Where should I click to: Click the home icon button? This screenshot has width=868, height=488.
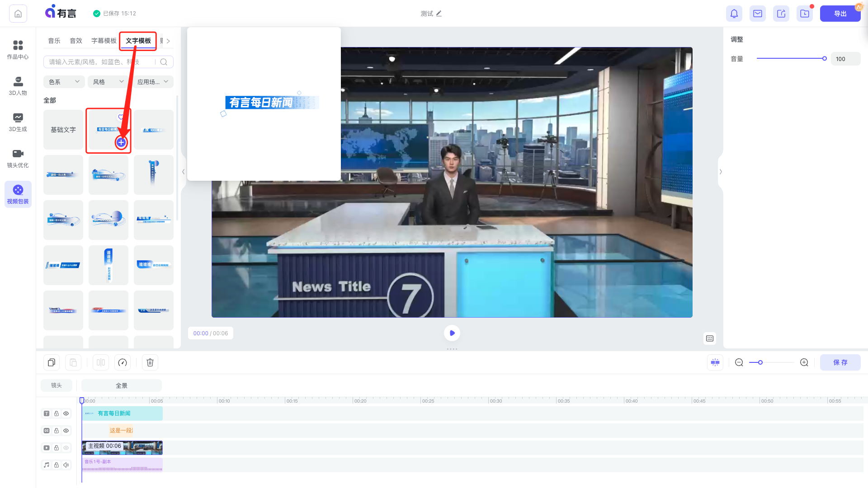pyautogui.click(x=18, y=14)
